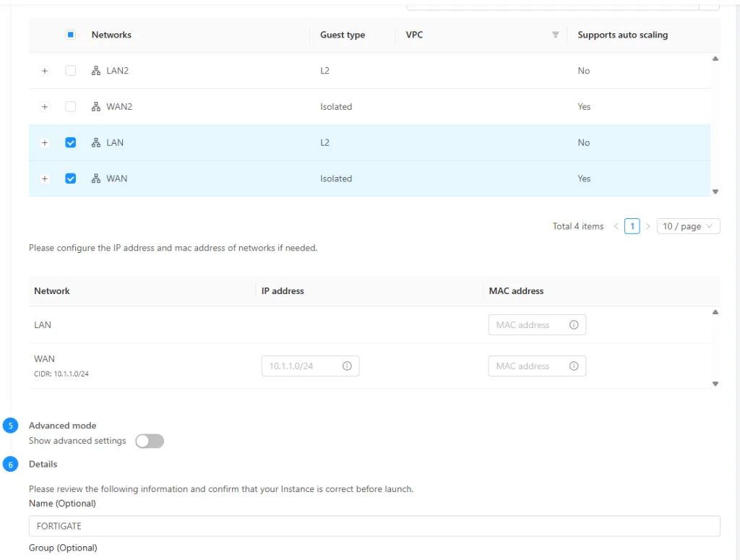Click the info icon in WAN IP address field
The height and width of the screenshot is (560, 740).
point(347,366)
